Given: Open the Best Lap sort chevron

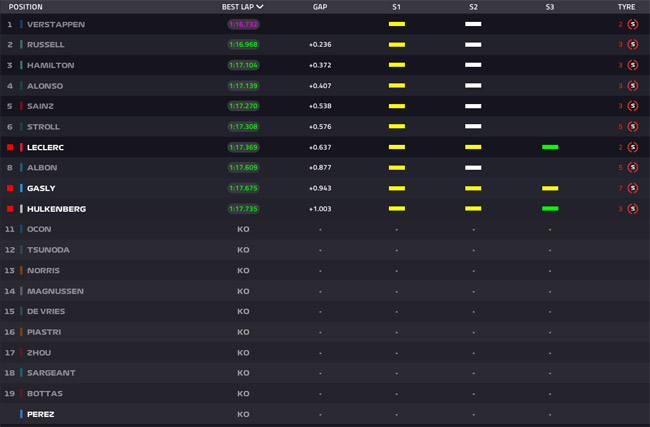Looking at the screenshot, I should pyautogui.click(x=260, y=7).
